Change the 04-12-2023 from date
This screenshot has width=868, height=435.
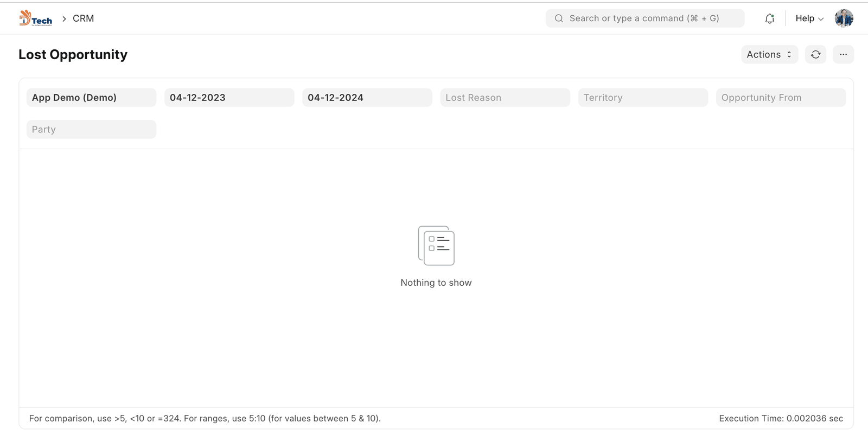[229, 98]
